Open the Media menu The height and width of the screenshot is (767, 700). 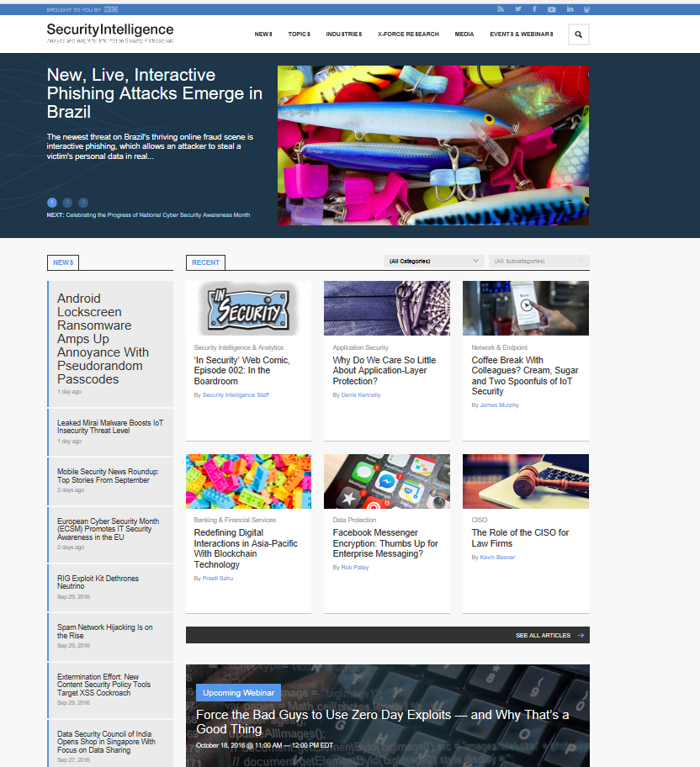[464, 34]
